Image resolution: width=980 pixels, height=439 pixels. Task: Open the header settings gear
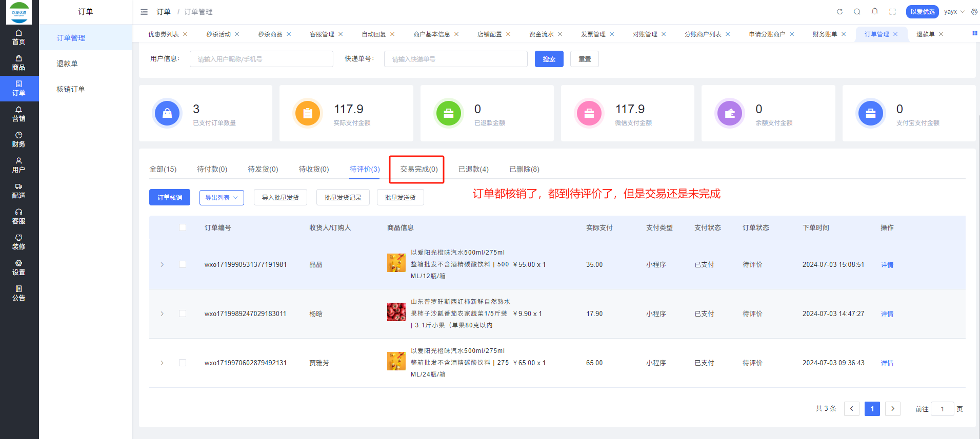click(974, 12)
